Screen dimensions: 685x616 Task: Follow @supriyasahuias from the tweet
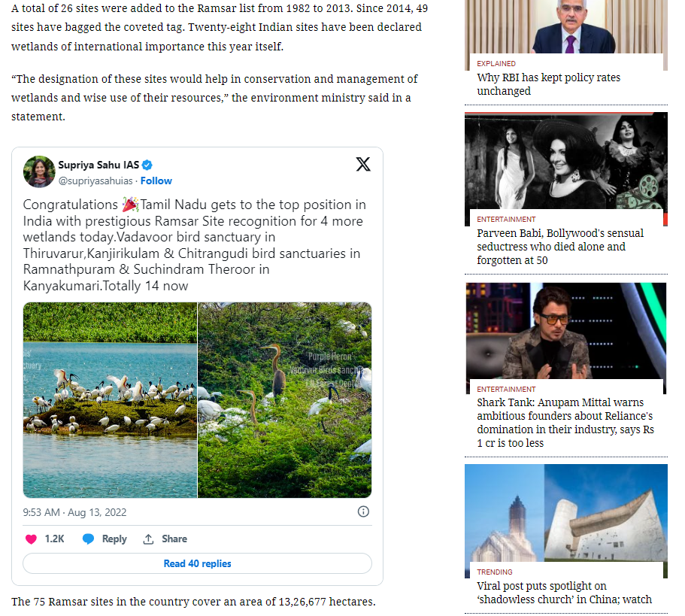coord(156,181)
